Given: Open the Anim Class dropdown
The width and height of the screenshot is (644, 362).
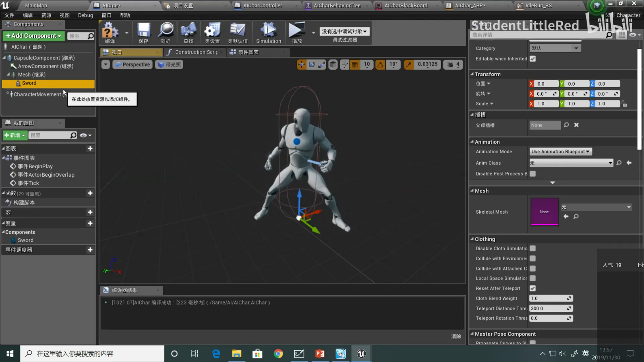Looking at the screenshot, I should tap(571, 163).
